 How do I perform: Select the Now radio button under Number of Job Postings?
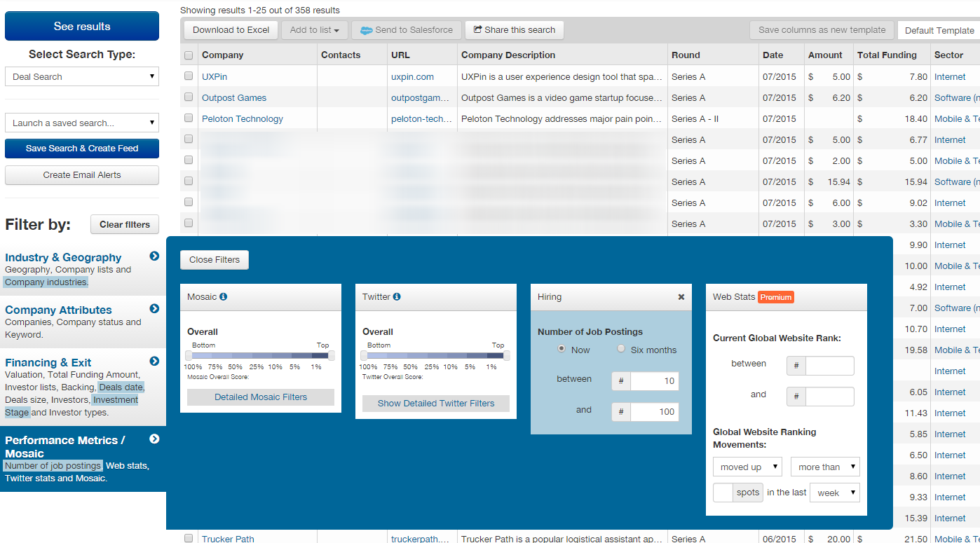tap(561, 348)
